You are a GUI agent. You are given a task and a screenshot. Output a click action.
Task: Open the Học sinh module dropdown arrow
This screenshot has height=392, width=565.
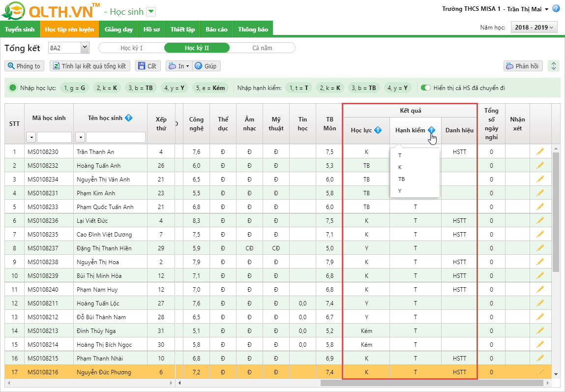coord(151,11)
